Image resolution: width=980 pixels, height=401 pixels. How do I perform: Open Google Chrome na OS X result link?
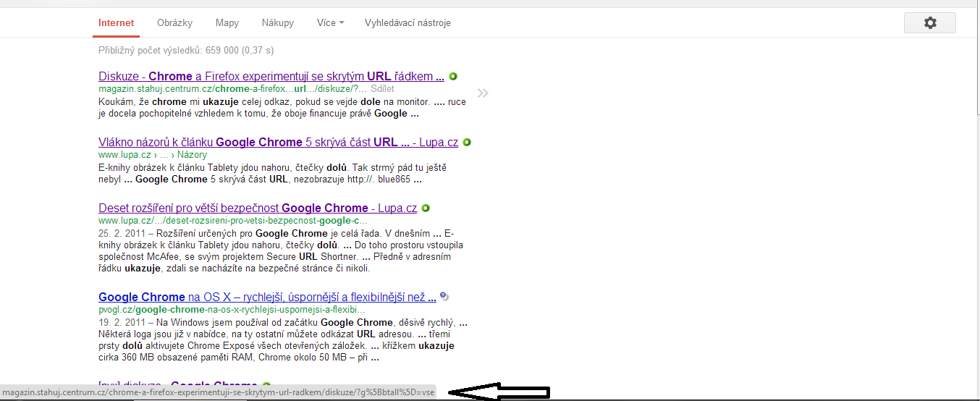267,297
